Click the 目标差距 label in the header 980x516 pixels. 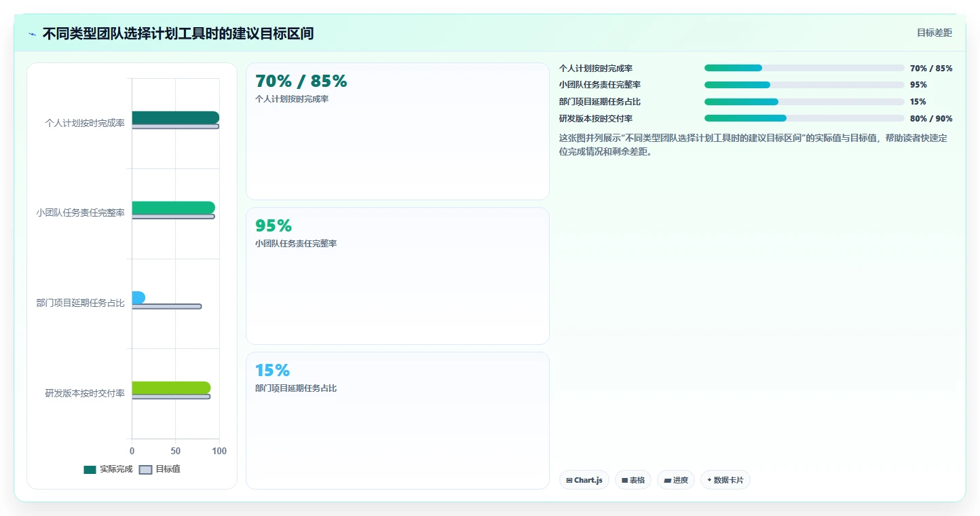[935, 33]
